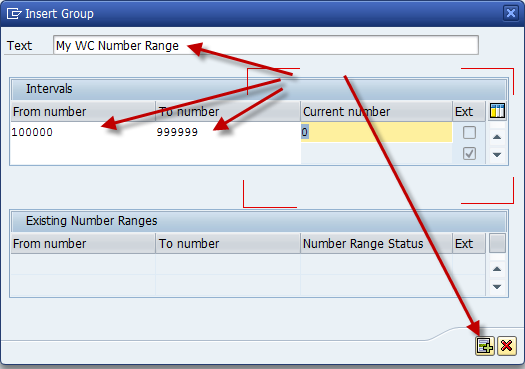Click first empty row in Existing Number Ranges

(x=248, y=264)
